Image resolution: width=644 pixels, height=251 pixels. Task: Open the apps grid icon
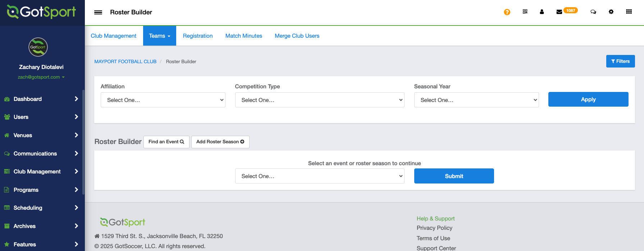point(629,12)
